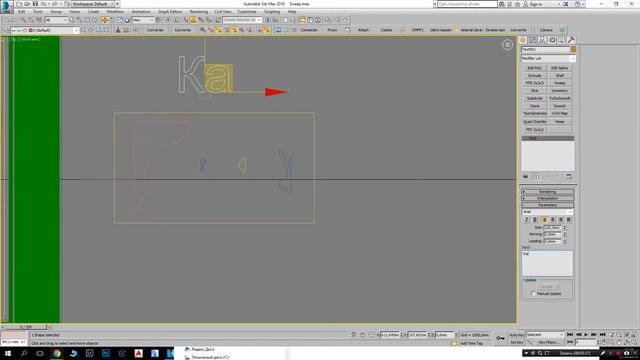This screenshot has height=360, width=640.
Task: Apply the TurboSmooth modifier button
Action: point(560,98)
